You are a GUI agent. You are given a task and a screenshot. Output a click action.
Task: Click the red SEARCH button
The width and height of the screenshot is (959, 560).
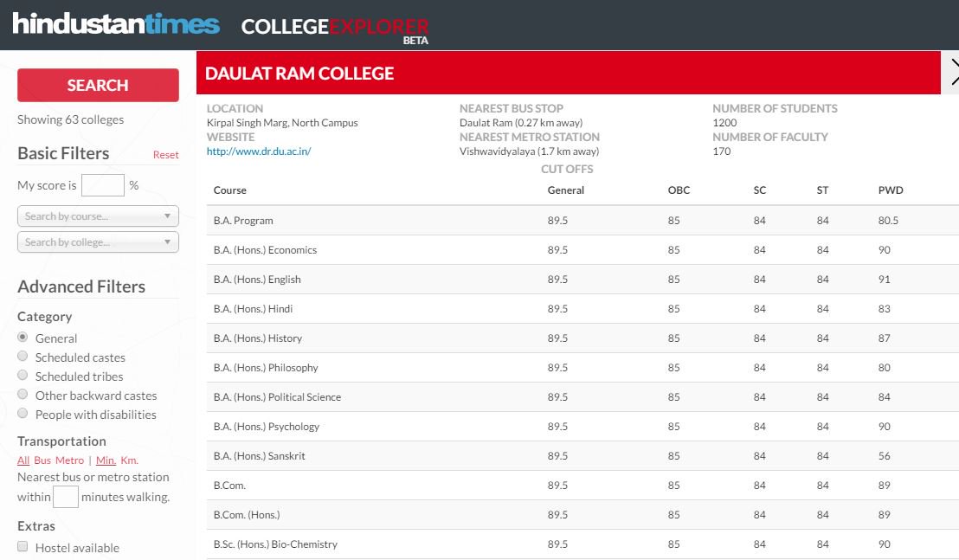(98, 85)
